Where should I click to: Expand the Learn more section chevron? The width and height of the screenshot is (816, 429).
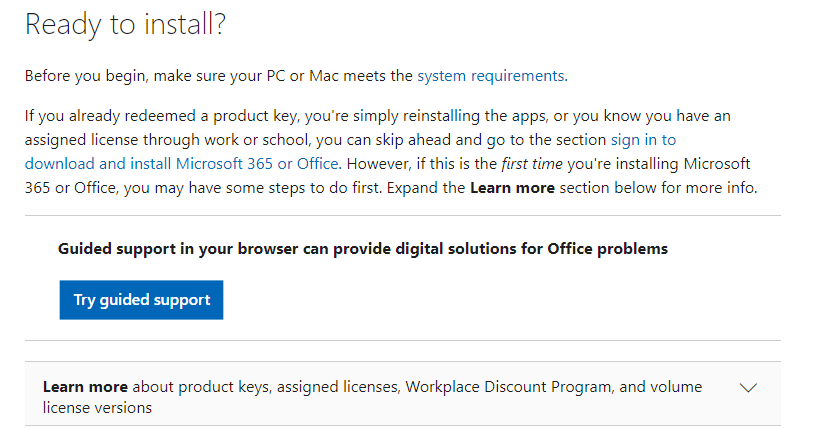pos(747,388)
